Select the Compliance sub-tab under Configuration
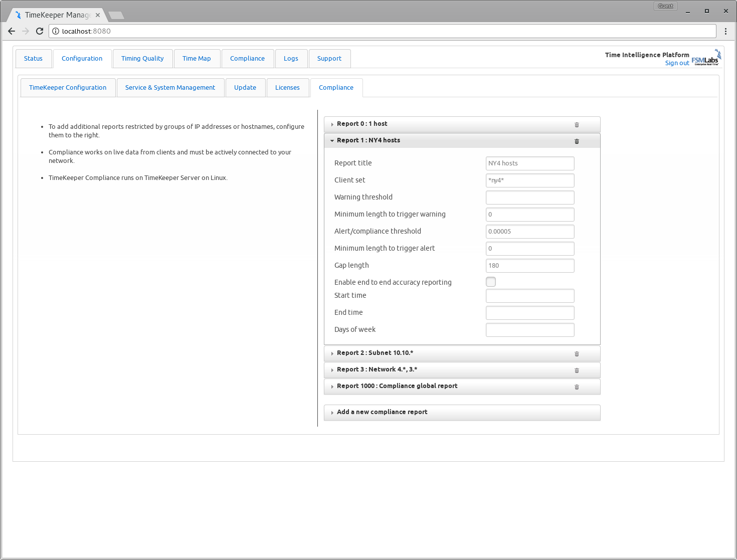Screen dimensions: 737x560 point(336,88)
